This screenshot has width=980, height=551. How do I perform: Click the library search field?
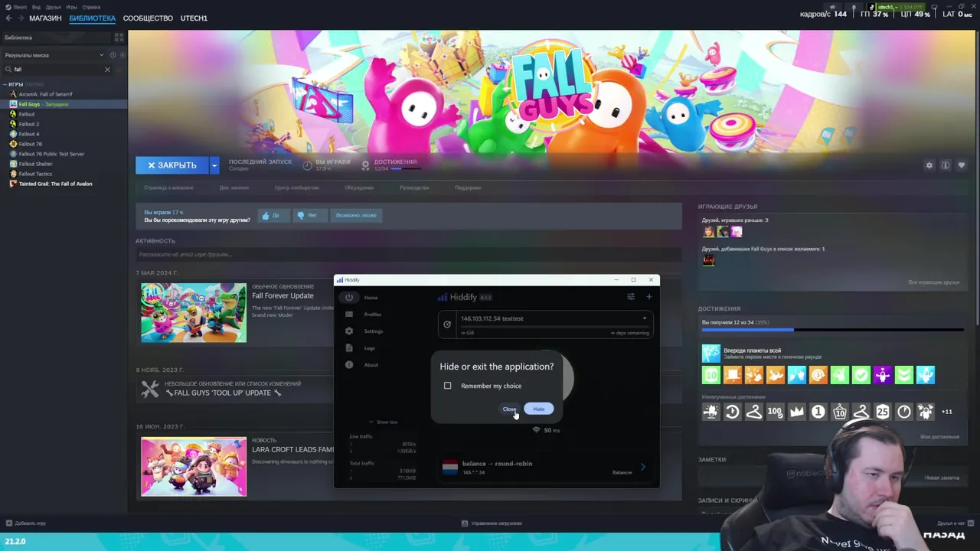click(x=57, y=70)
